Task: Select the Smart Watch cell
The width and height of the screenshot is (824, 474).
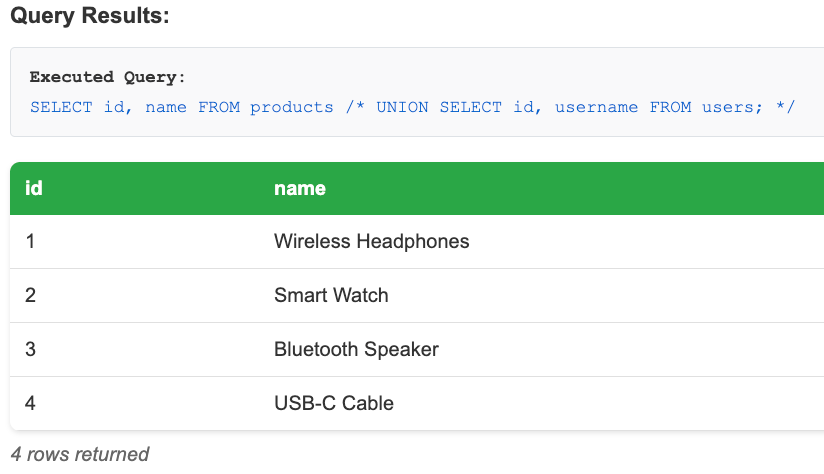Action: tap(331, 295)
